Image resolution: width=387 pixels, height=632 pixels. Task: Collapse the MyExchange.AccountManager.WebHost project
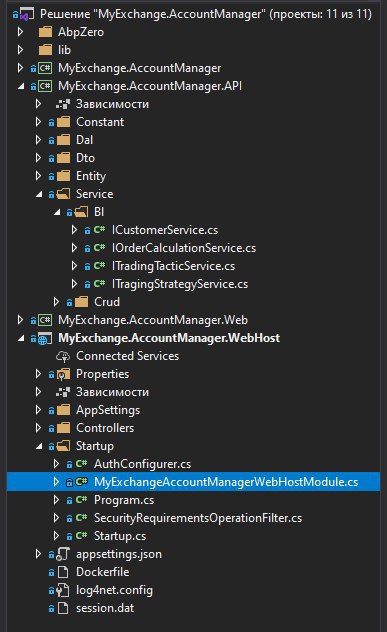(x=21, y=339)
